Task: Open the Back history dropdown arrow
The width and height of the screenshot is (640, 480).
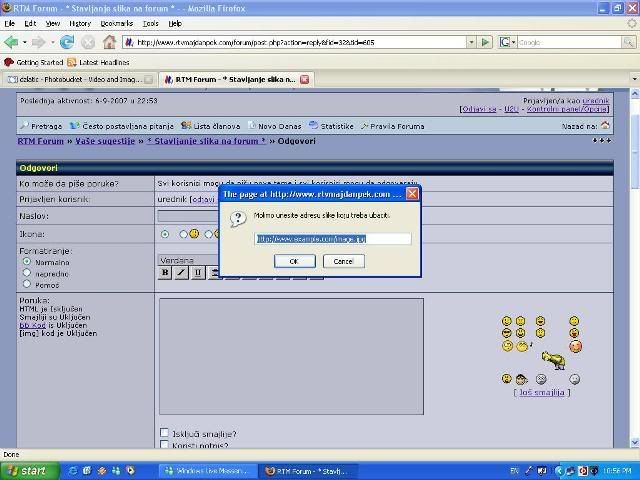Action: pos(24,42)
